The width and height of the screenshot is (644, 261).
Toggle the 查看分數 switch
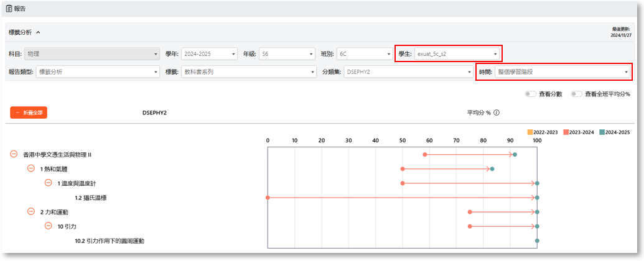pyautogui.click(x=530, y=94)
